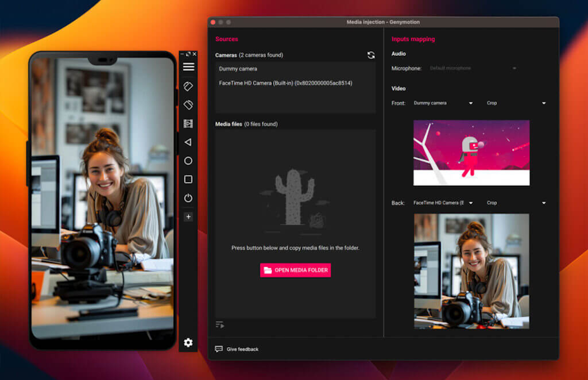The image size is (588, 380).
Task: Open the hamburger menu in device toolbar
Action: [x=188, y=67]
